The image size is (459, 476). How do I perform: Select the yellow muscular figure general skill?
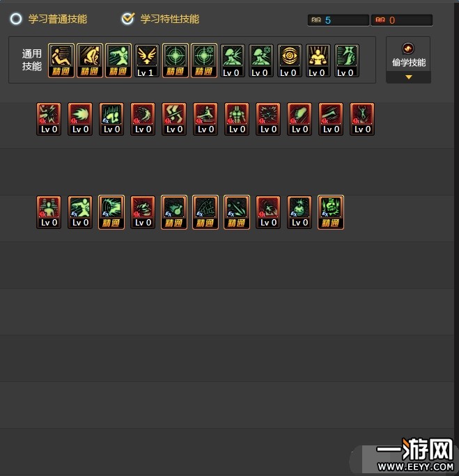click(x=318, y=61)
